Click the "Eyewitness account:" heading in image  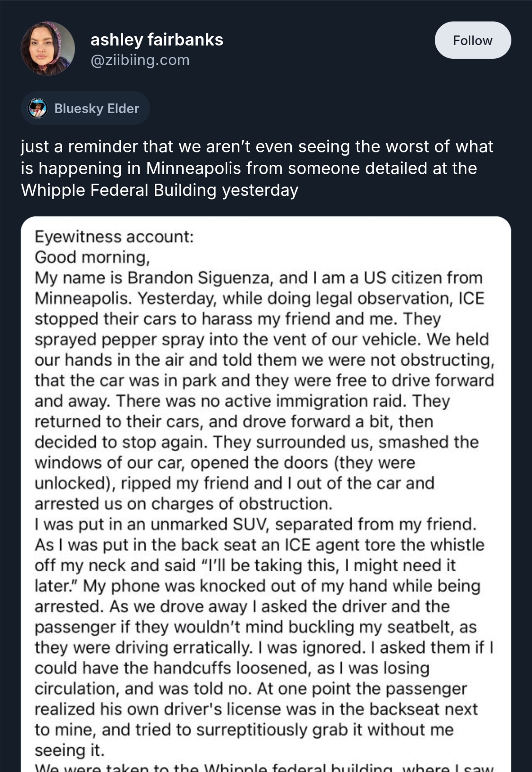(x=114, y=237)
